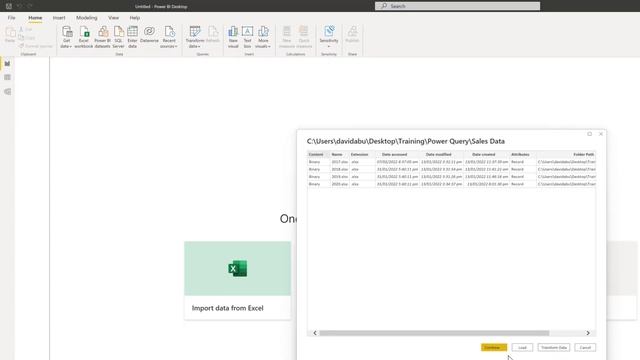Open the Get data ribbon button
Viewport: 640px width, 360px height.
(x=67, y=37)
